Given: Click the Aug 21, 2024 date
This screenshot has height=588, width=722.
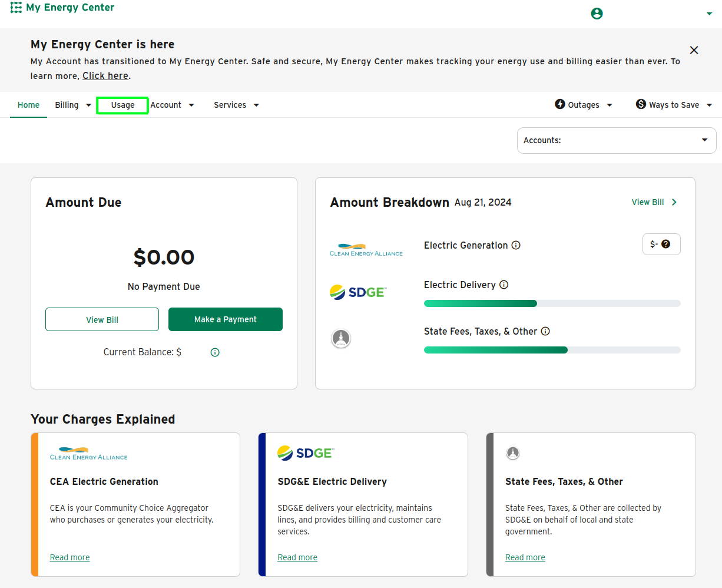Looking at the screenshot, I should pos(483,202).
